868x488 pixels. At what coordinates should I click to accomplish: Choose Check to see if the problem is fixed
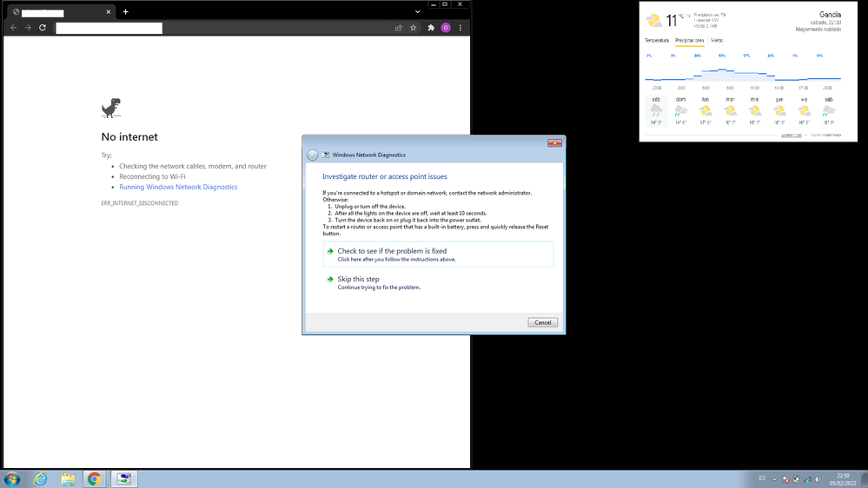click(392, 251)
